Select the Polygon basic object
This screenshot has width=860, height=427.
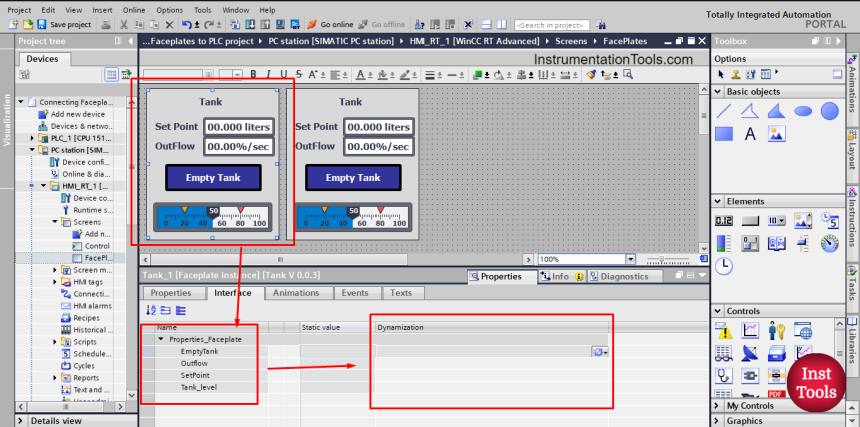click(777, 111)
